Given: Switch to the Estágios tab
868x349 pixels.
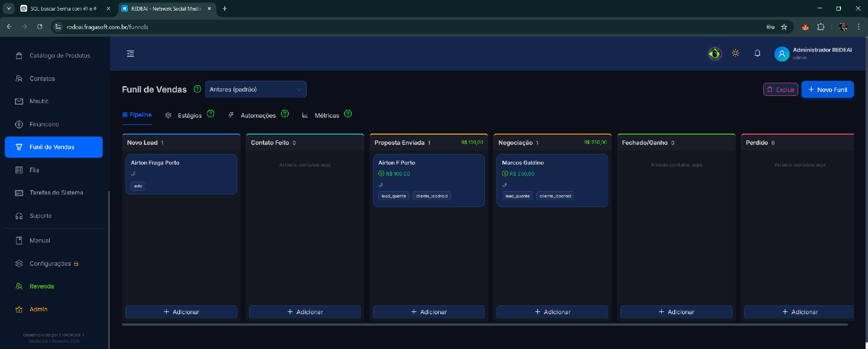Looking at the screenshot, I should 189,115.
